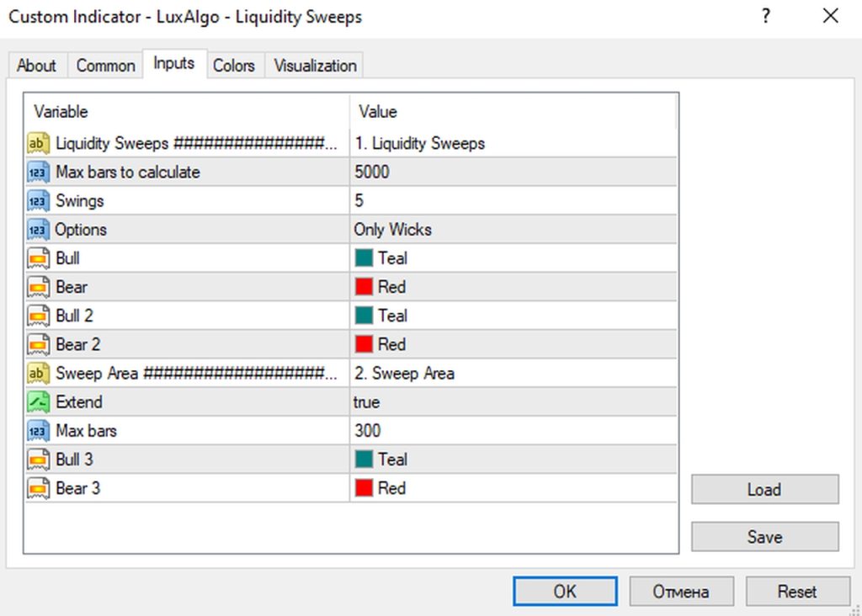The image size is (862, 616).
Task: Select the 'Max bars to calculate' variable name
Action: pos(128,172)
